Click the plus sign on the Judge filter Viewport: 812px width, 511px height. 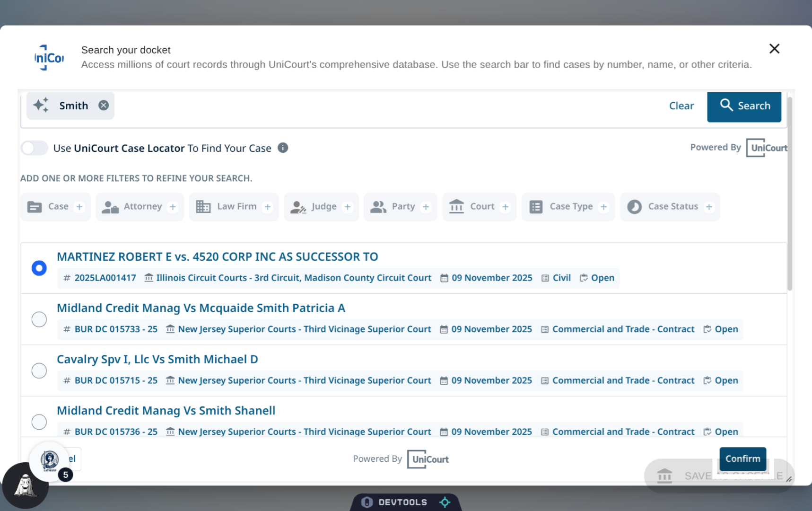348,207
